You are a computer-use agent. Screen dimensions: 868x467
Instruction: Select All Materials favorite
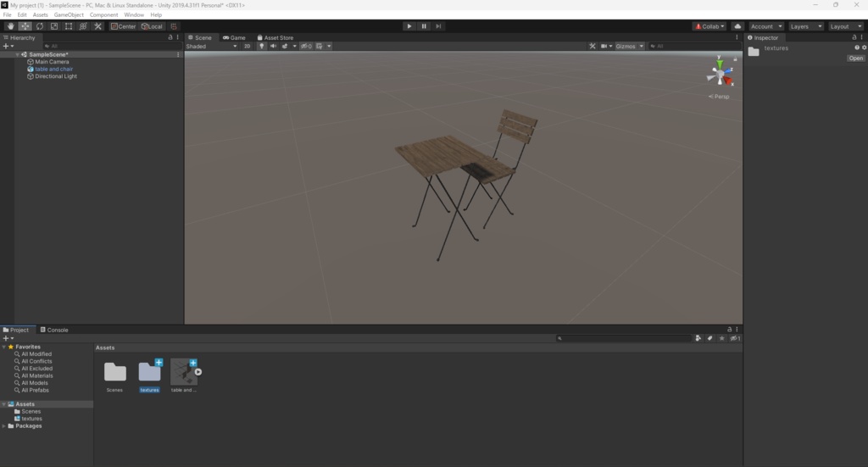(37, 375)
